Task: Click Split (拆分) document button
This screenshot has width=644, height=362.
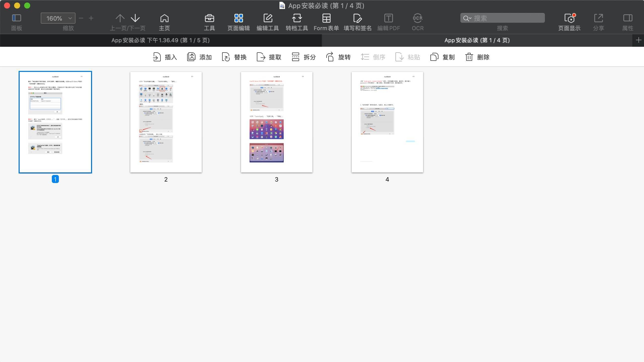Action: tap(304, 57)
